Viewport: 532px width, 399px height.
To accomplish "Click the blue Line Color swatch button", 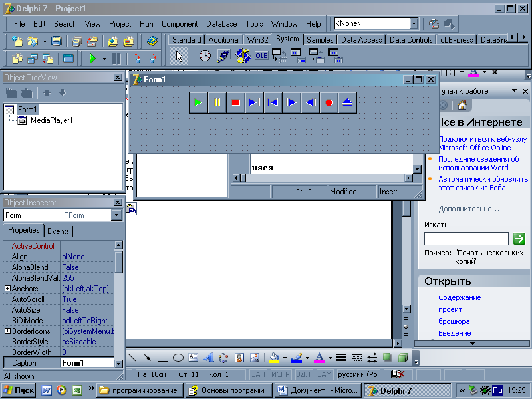I will tap(297, 358).
